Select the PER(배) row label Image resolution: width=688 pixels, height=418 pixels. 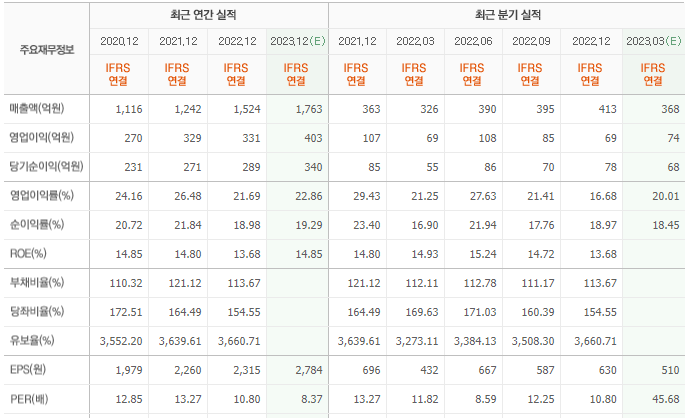(29, 399)
